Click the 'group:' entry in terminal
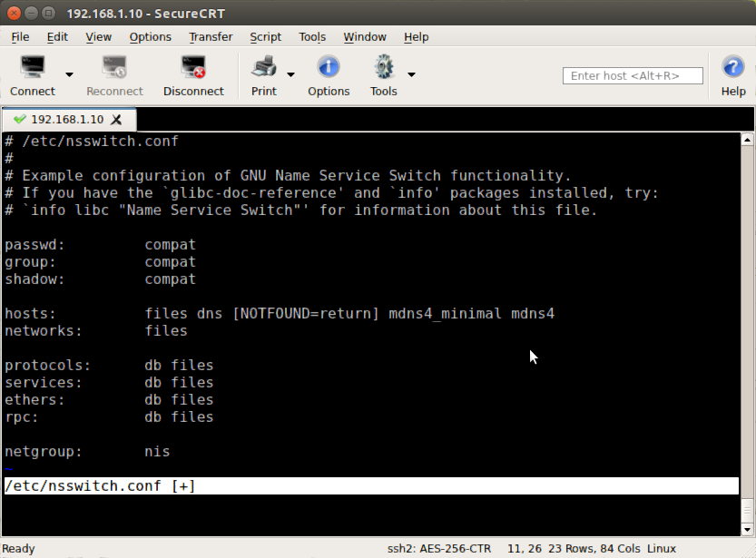 [x=30, y=262]
